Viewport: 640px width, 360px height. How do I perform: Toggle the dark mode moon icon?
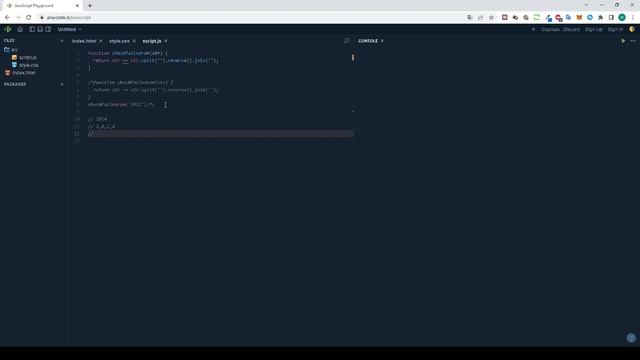[632, 29]
